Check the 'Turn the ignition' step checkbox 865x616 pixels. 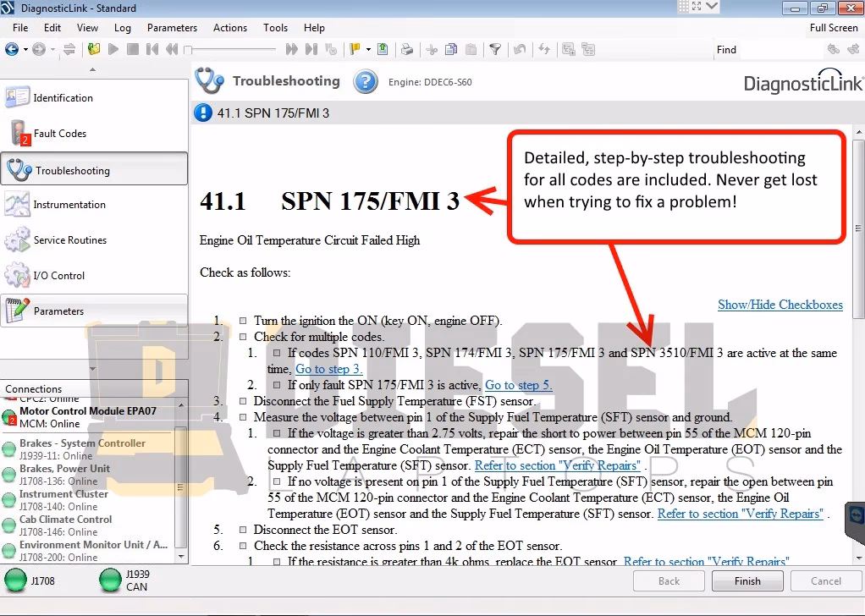pos(243,322)
